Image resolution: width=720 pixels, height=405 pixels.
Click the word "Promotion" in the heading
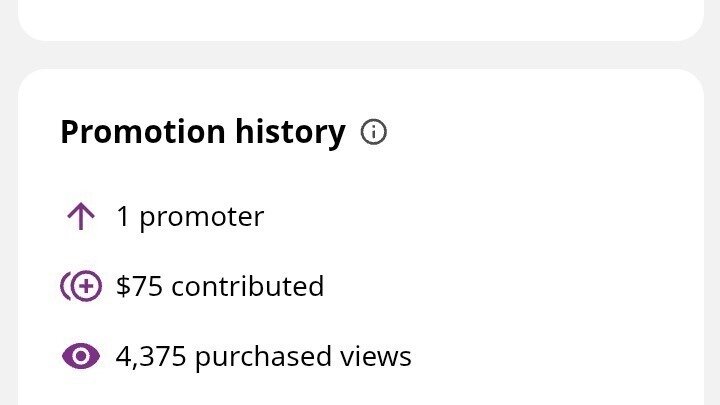[x=143, y=132]
